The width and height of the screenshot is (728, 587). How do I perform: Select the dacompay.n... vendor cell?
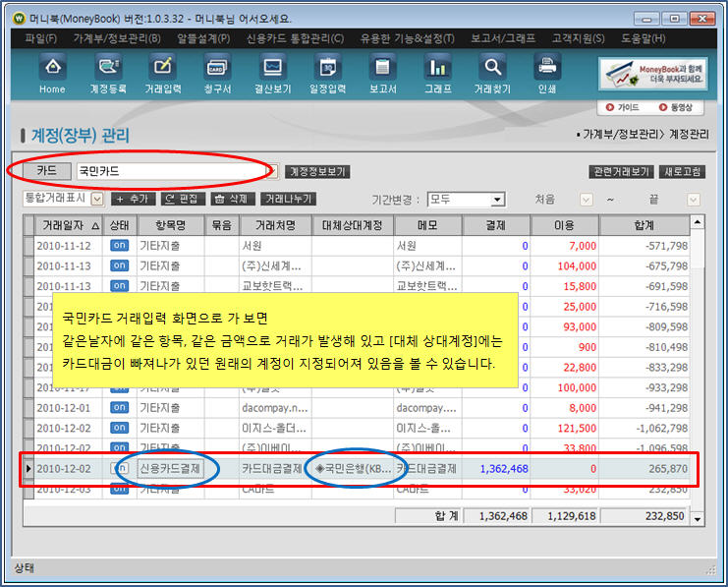click(x=275, y=408)
